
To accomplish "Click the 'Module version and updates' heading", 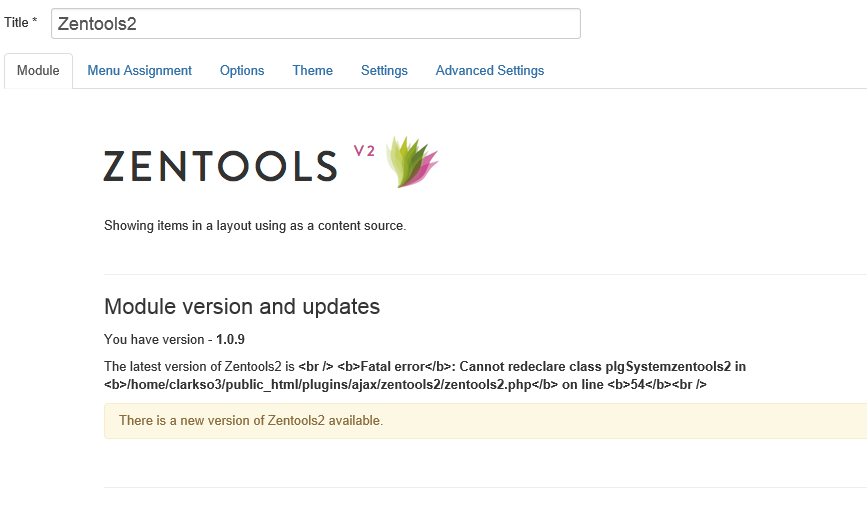I will (x=242, y=306).
